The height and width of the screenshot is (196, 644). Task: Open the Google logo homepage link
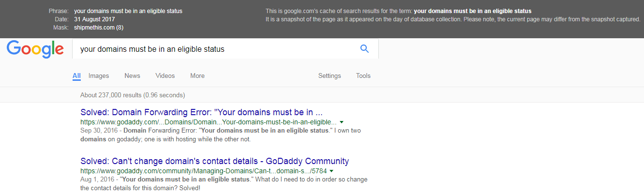point(35,50)
